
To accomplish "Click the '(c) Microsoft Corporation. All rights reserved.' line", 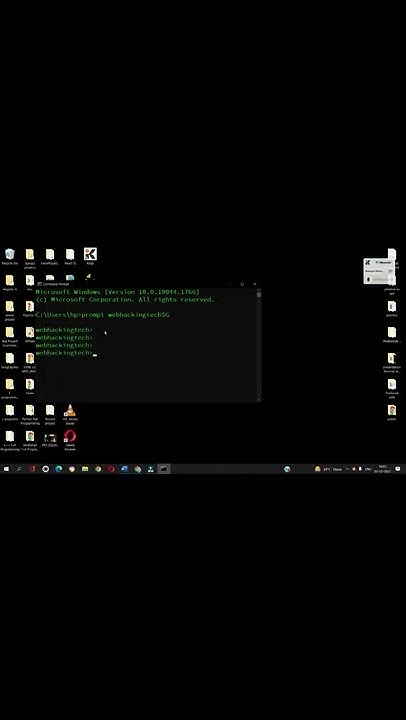I will pyautogui.click(x=125, y=299).
